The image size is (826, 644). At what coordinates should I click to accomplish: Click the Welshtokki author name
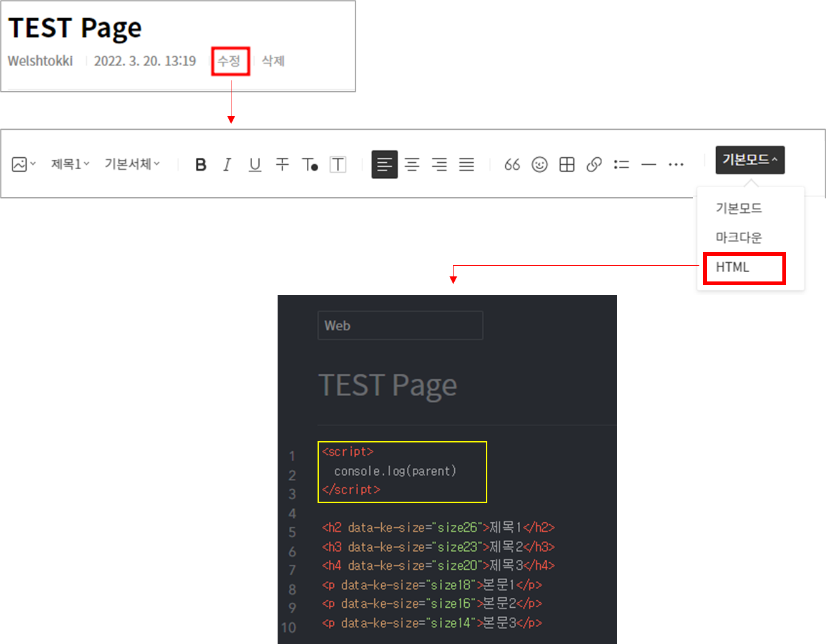pos(41,61)
